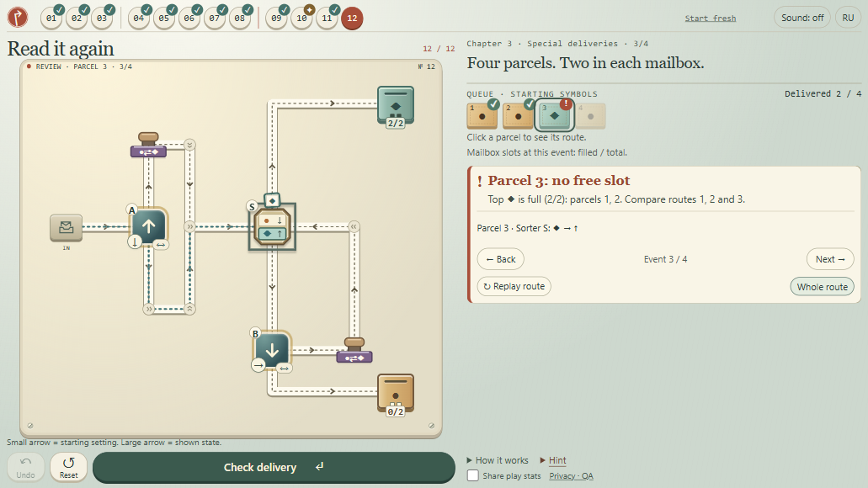868x488 pixels.
Task: Click the Start fresh link
Action: [x=711, y=19]
